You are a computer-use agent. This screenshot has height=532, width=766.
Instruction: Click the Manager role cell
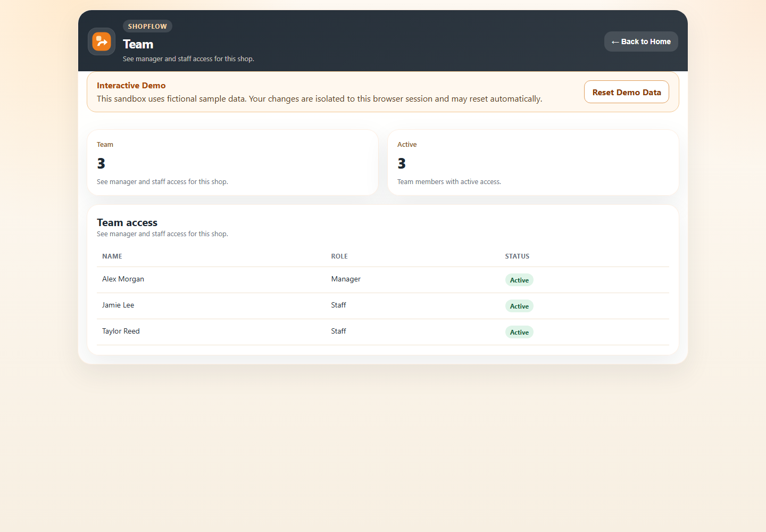pyautogui.click(x=346, y=279)
